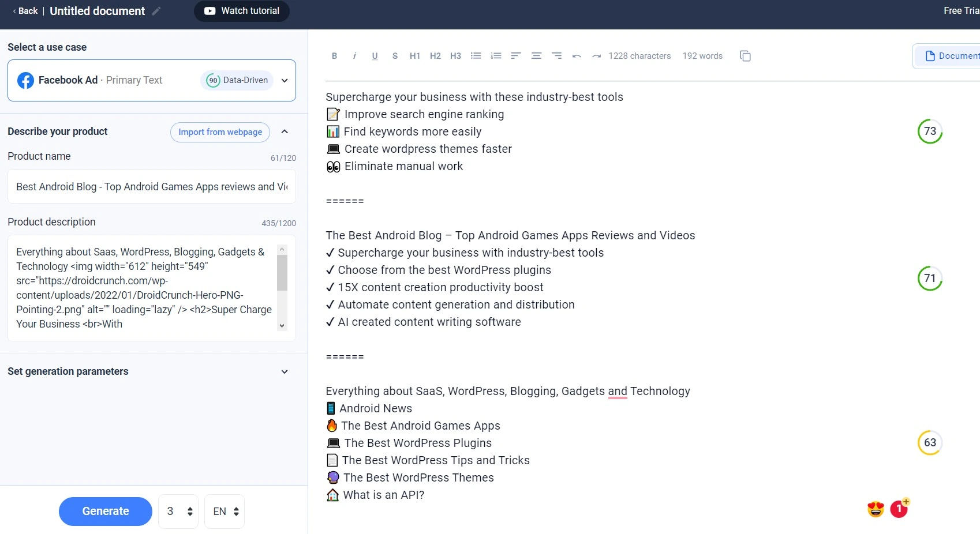This screenshot has height=534, width=980.
Task: Click line 'Find keywords more easily'
Action: coord(413,131)
